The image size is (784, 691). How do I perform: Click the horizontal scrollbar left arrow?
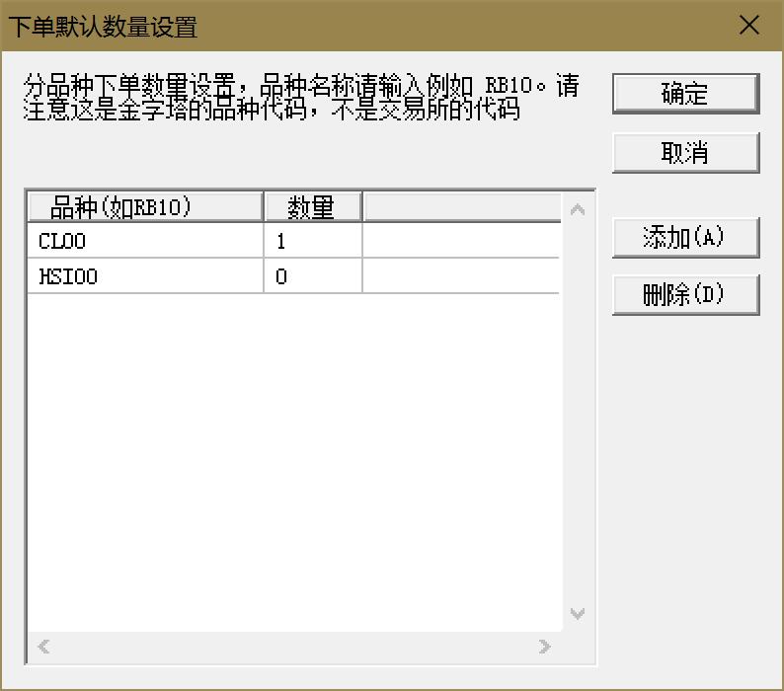[x=43, y=647]
